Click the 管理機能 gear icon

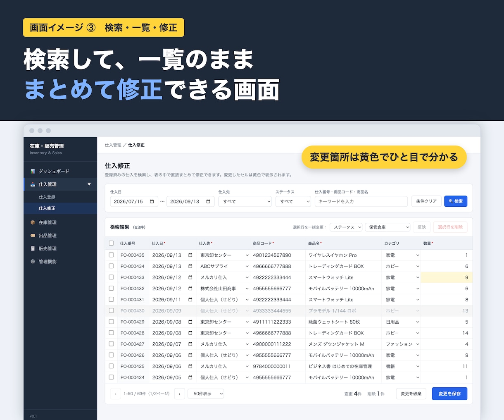click(33, 262)
